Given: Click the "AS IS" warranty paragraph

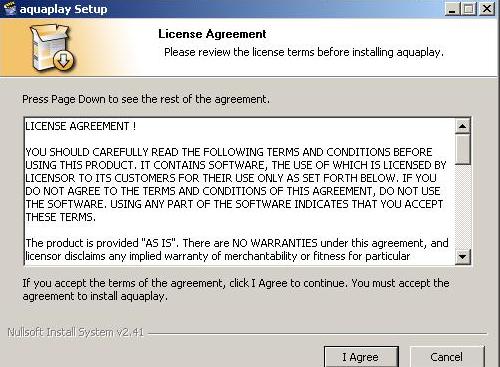Looking at the screenshot, I should pyautogui.click(x=237, y=249).
